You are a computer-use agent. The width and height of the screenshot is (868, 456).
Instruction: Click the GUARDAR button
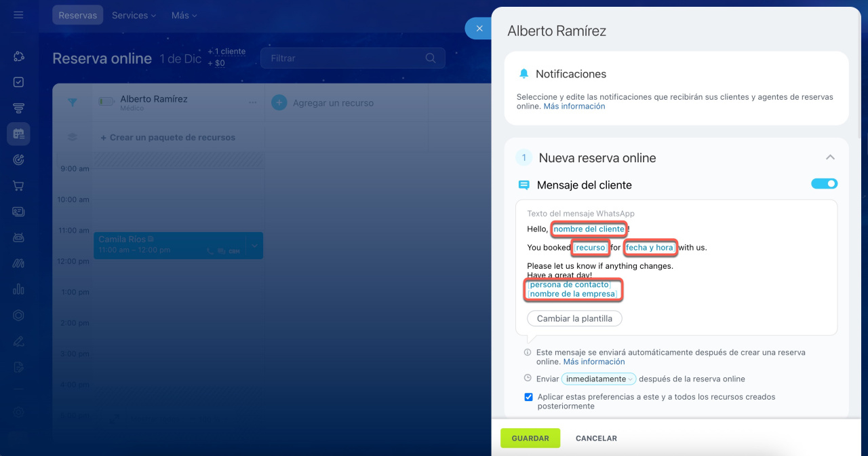[x=530, y=438]
